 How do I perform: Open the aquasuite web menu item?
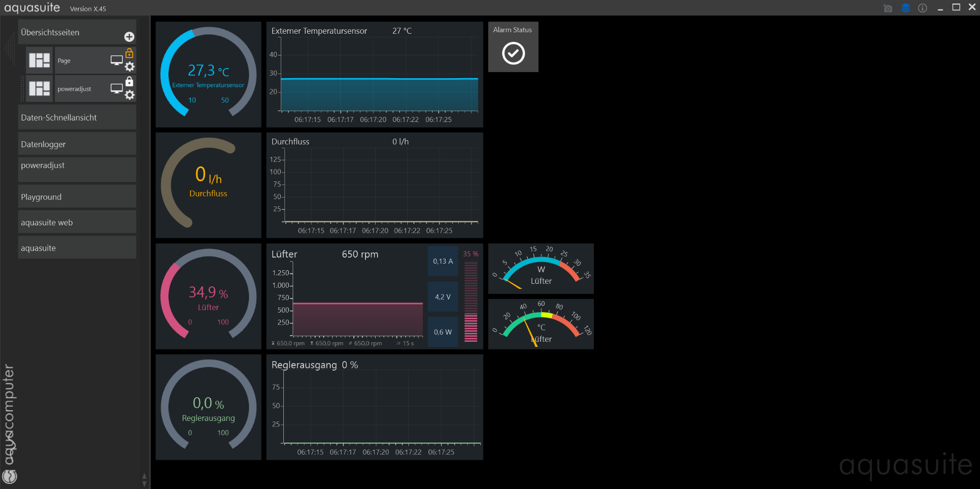77,222
